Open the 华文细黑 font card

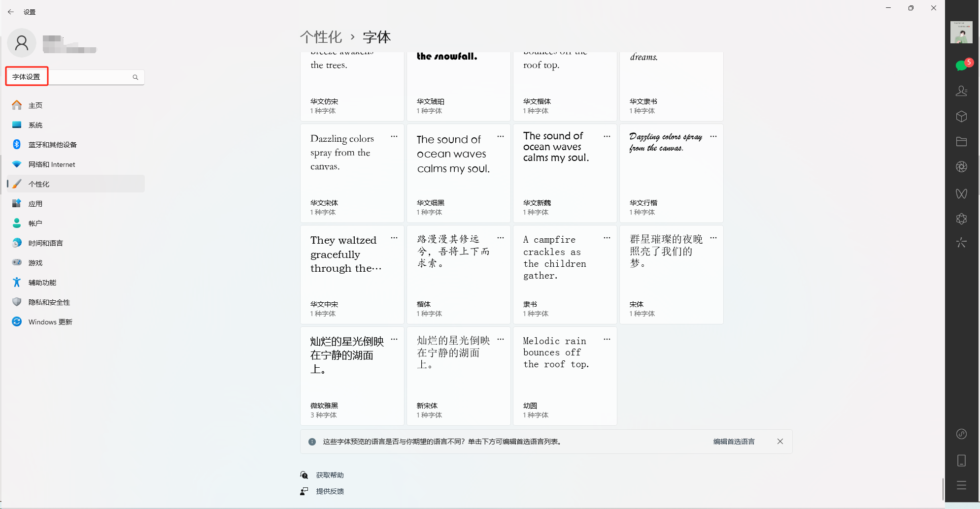click(459, 173)
